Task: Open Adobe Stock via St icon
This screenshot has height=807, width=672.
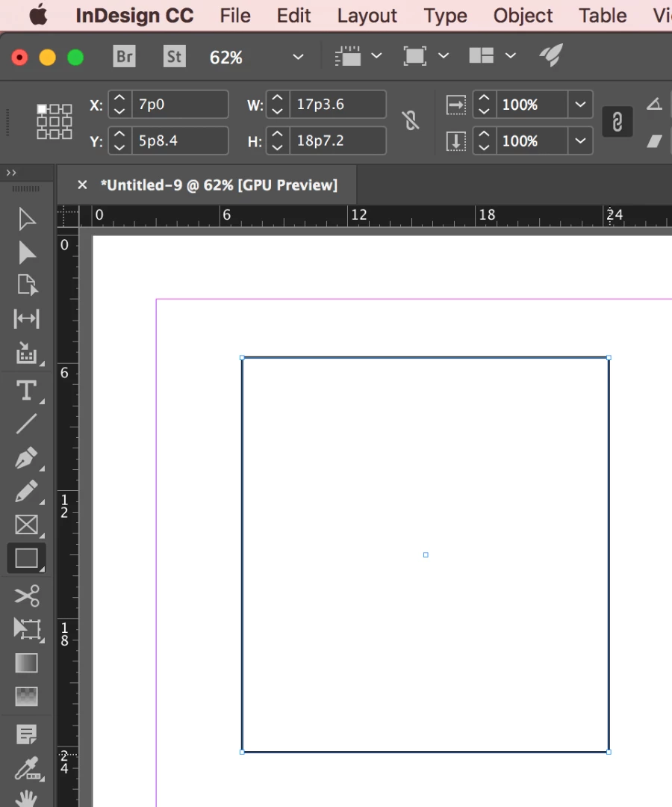Action: coord(174,56)
